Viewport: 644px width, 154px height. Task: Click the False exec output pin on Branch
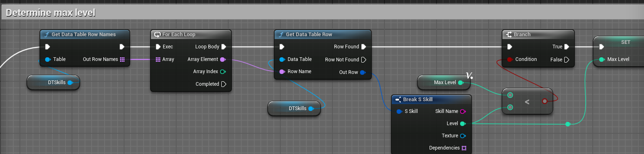pyautogui.click(x=567, y=60)
